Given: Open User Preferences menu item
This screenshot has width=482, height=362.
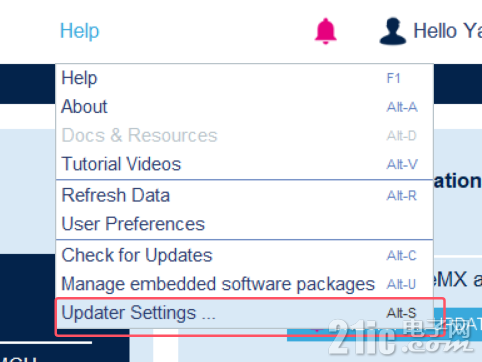Looking at the screenshot, I should 244,224.
